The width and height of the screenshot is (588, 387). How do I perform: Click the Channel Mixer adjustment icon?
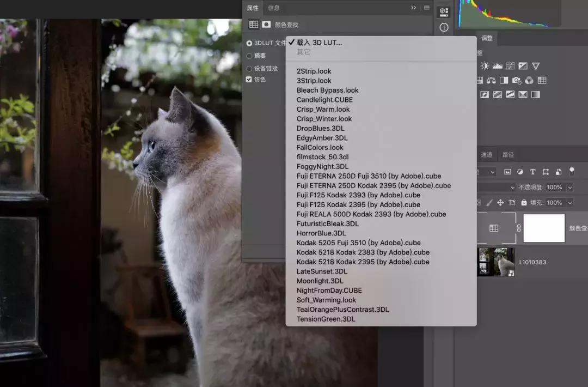coord(529,80)
